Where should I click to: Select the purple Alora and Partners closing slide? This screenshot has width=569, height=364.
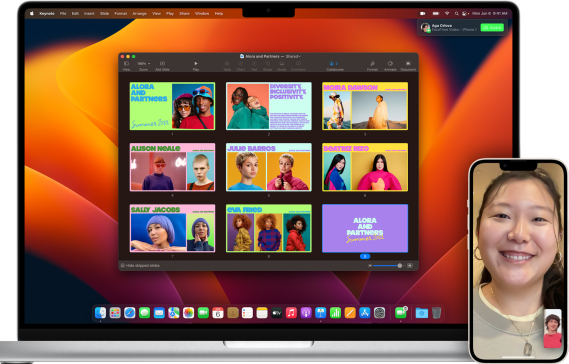[x=365, y=228]
